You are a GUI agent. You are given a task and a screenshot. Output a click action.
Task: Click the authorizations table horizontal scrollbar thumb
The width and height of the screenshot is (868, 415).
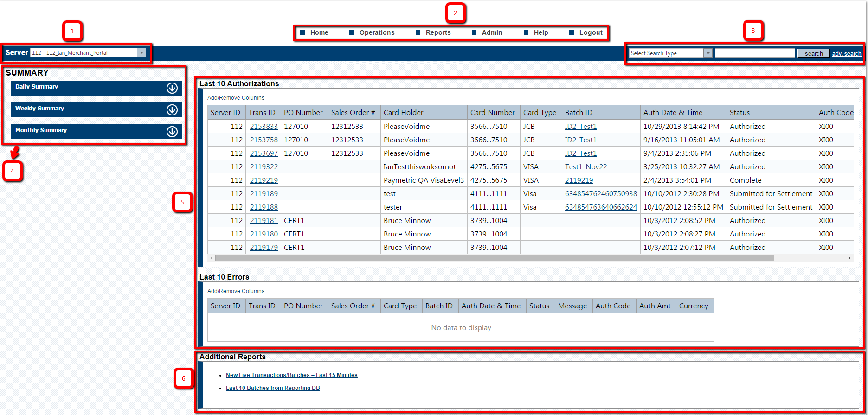tap(494, 258)
